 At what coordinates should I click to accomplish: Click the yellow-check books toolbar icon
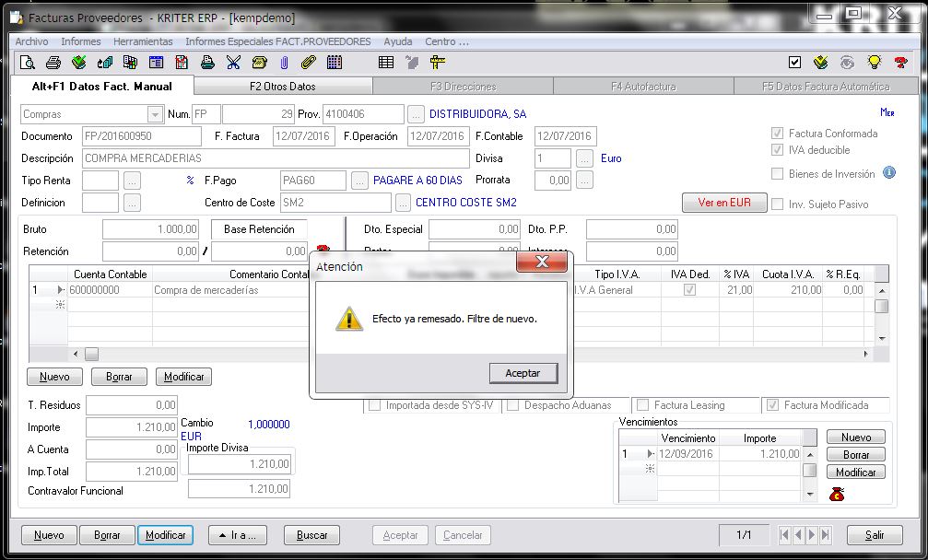(x=821, y=62)
